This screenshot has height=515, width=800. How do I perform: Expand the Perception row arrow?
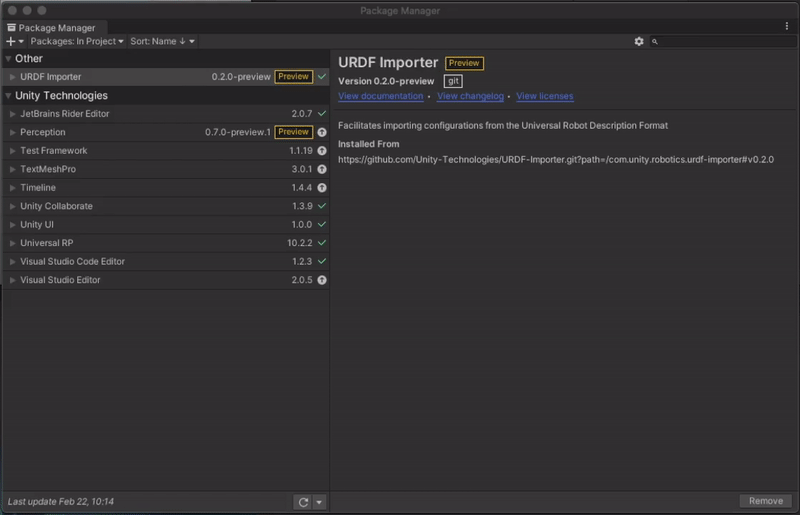coord(12,132)
